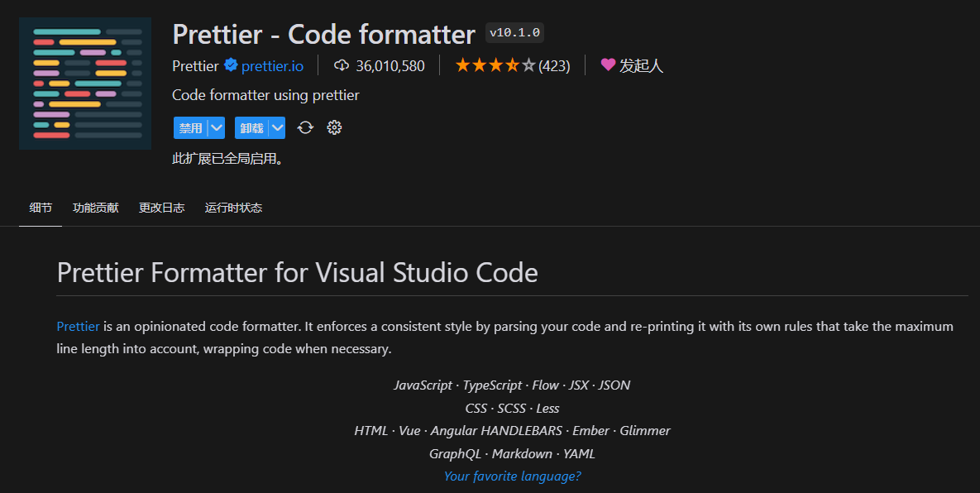Click the 'GraphQL · Markdown · YAML' line

point(513,453)
